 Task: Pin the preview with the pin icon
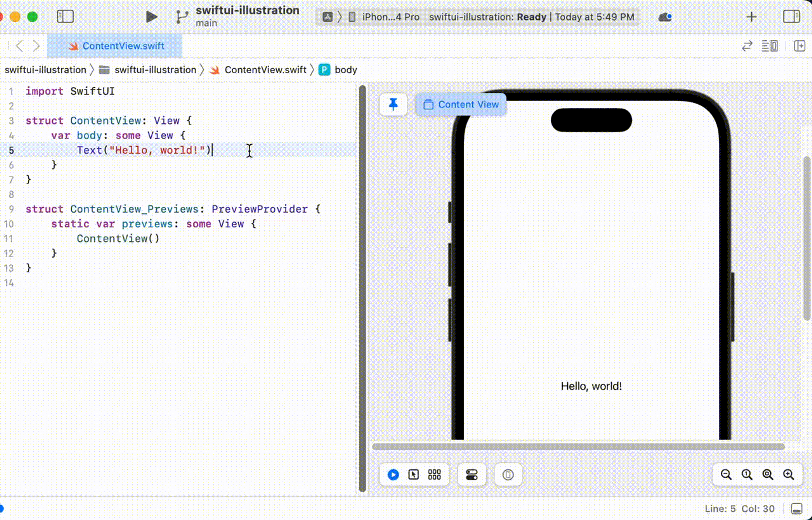(393, 104)
